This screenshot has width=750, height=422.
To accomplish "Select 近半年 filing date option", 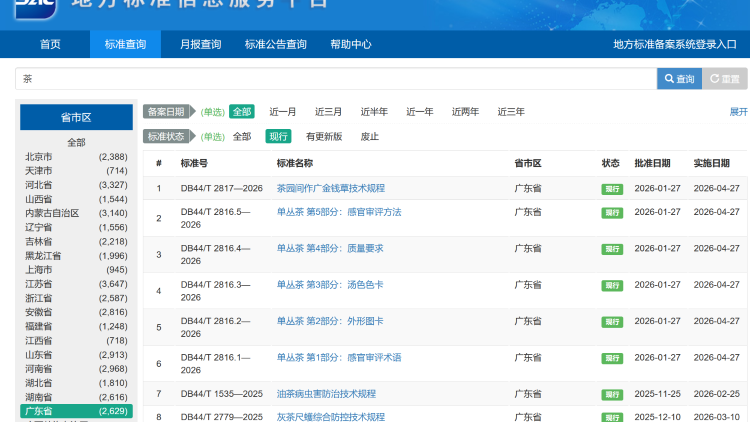I will (374, 112).
